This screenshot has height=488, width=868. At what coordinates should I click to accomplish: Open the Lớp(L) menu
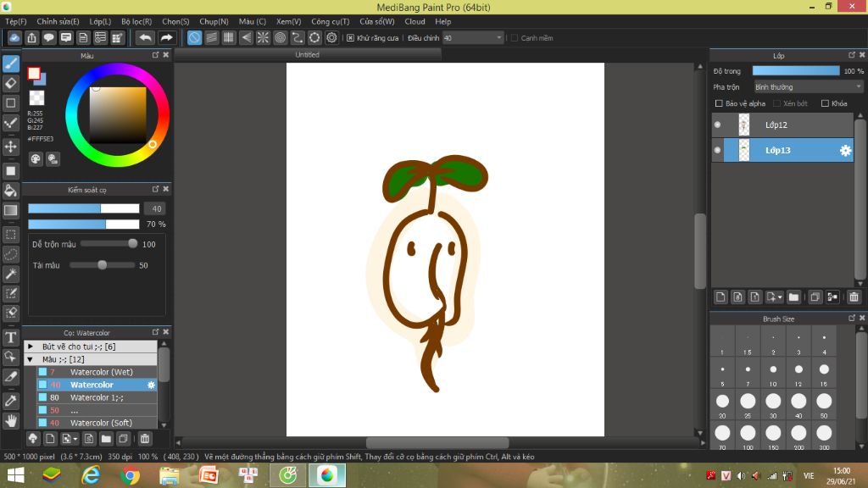100,21
